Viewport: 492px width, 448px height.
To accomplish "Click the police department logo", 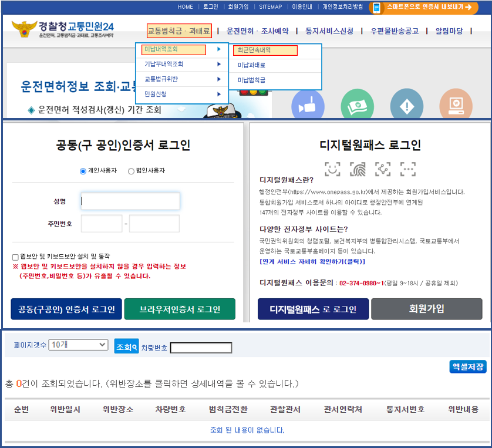I will tap(23, 28).
